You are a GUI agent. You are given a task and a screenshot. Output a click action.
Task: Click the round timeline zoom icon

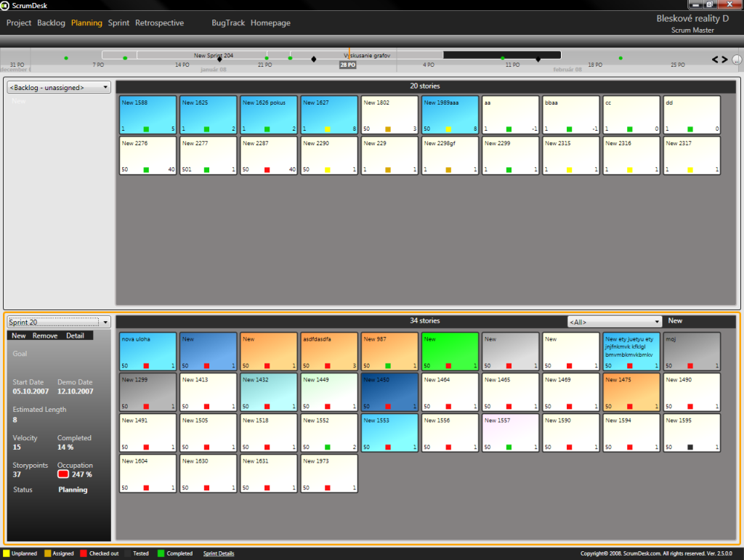point(737,60)
